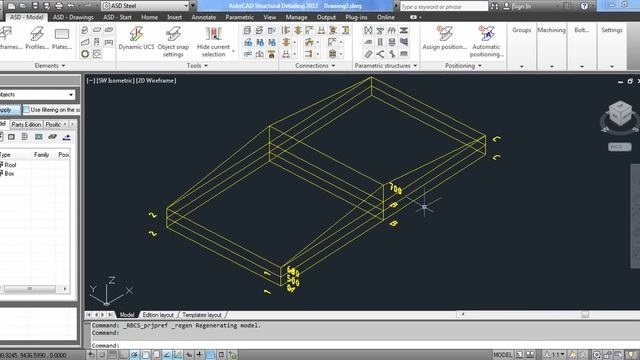Toggle snap mode in status bar
640x360 pixels.
point(102,355)
